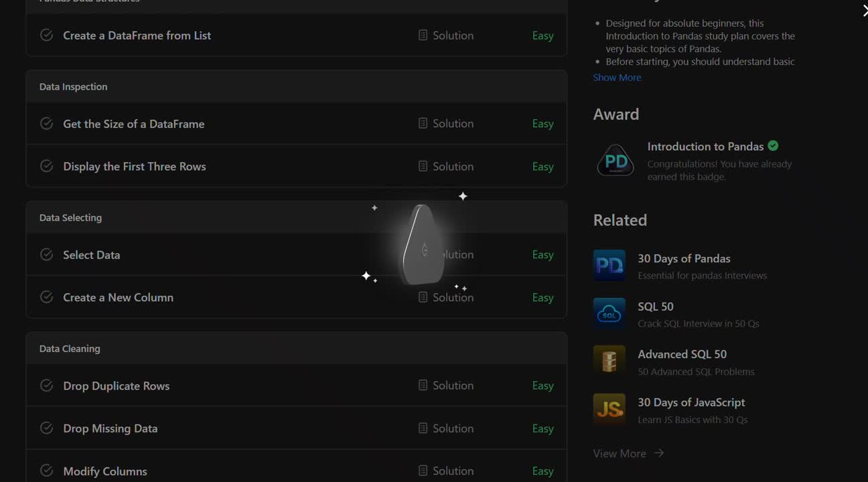Viewport: 868px width, 482px height.
Task: Open Solution for Create a DataFrame from List
Action: (x=446, y=35)
